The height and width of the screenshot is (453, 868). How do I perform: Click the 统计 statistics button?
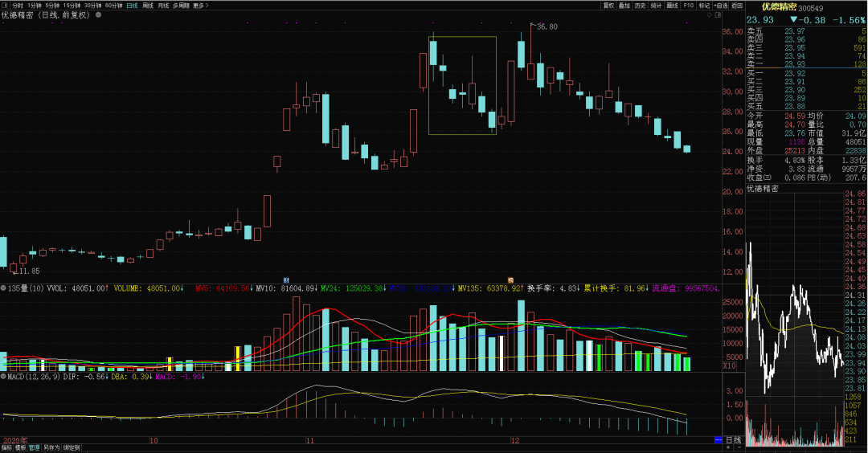[656, 6]
